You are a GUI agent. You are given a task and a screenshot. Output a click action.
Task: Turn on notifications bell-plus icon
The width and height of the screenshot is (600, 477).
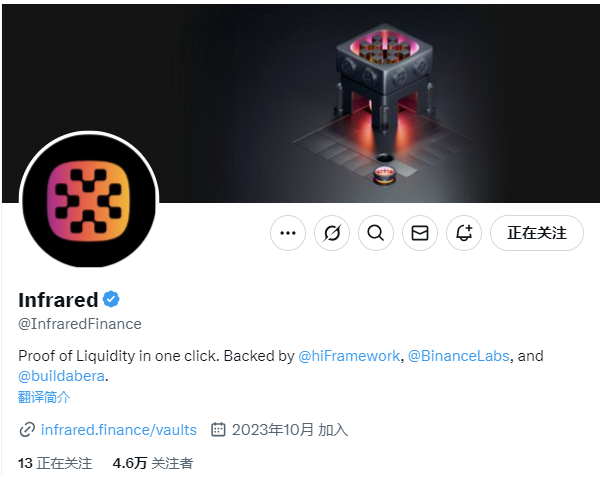(x=464, y=233)
